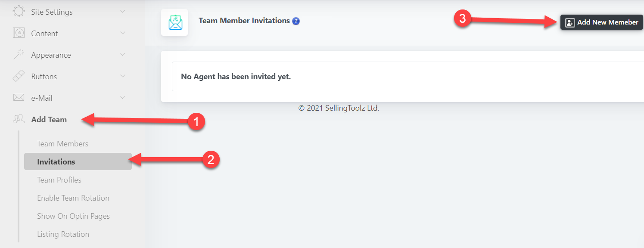Click the Buttons sidebar icon
The height and width of the screenshot is (248, 644).
click(x=19, y=76)
